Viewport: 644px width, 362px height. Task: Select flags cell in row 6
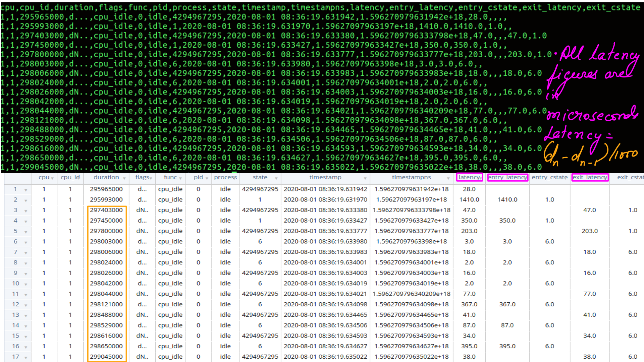[x=142, y=241]
